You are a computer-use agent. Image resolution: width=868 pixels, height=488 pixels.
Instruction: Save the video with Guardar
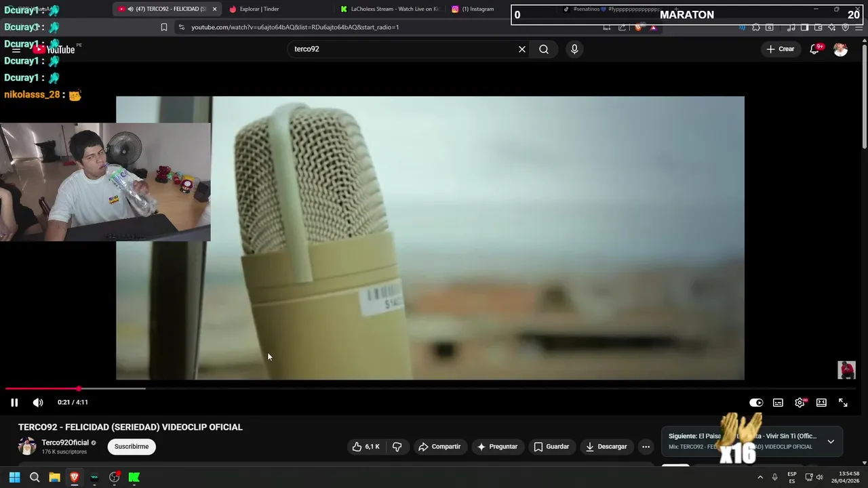551,447
